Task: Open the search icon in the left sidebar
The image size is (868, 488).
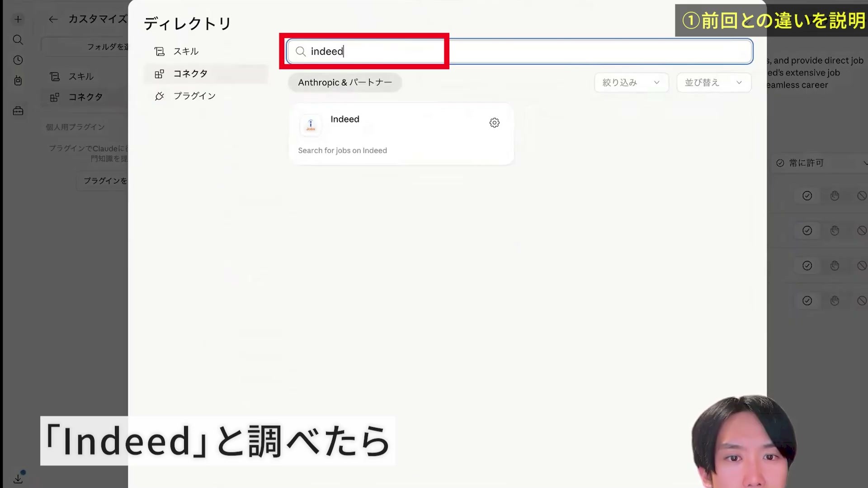Action: point(18,40)
